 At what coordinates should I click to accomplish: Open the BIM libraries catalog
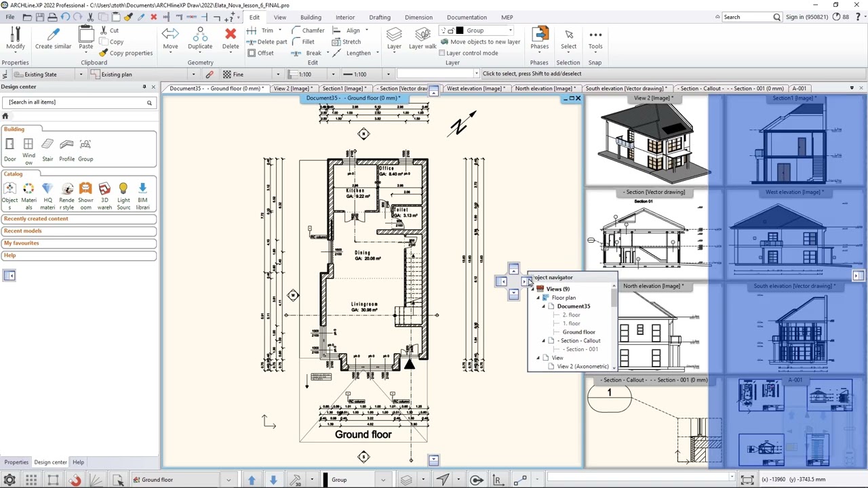click(x=142, y=196)
